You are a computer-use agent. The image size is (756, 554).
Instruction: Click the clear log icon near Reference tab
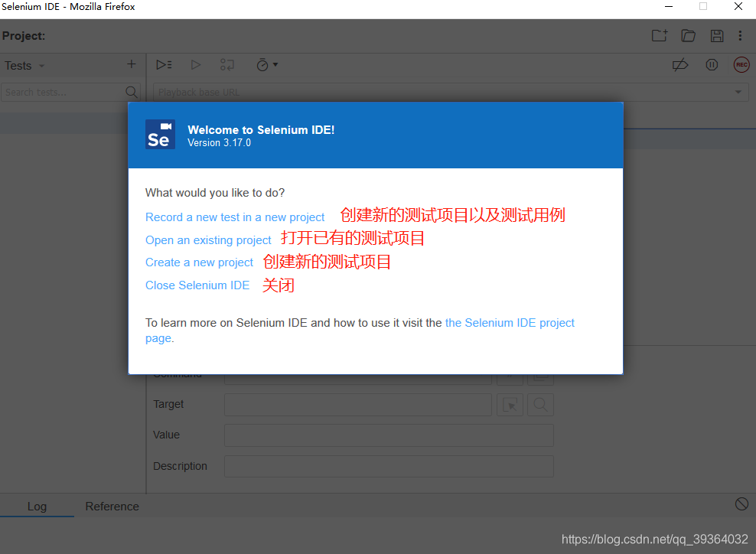(x=741, y=503)
